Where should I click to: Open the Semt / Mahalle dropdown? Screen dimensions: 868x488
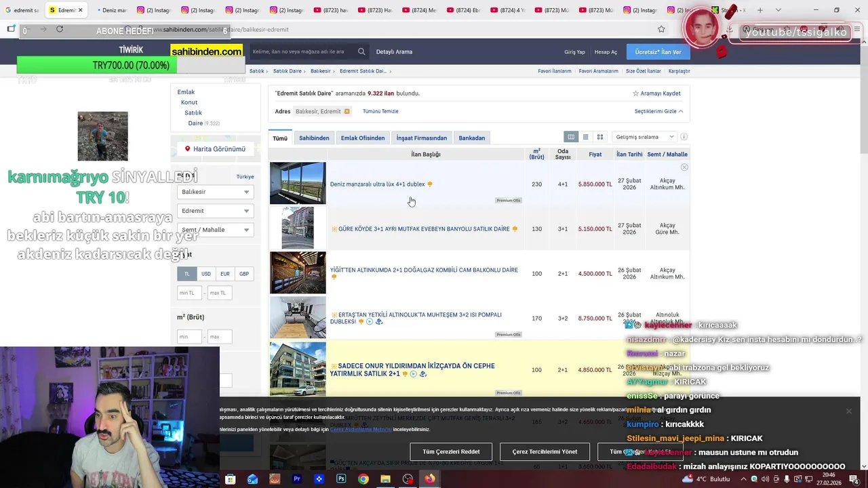tap(215, 230)
